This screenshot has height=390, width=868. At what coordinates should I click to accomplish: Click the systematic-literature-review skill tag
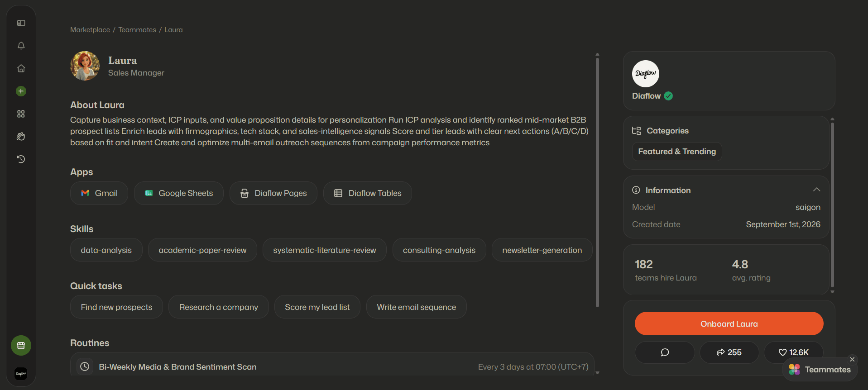325,250
